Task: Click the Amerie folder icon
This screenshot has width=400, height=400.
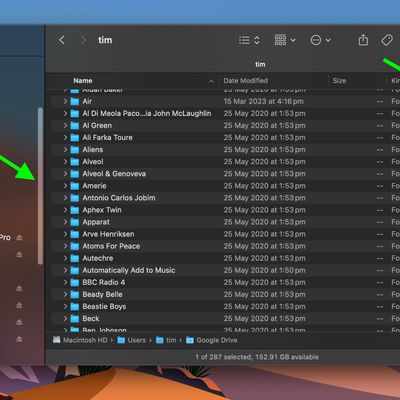Action: 75,186
